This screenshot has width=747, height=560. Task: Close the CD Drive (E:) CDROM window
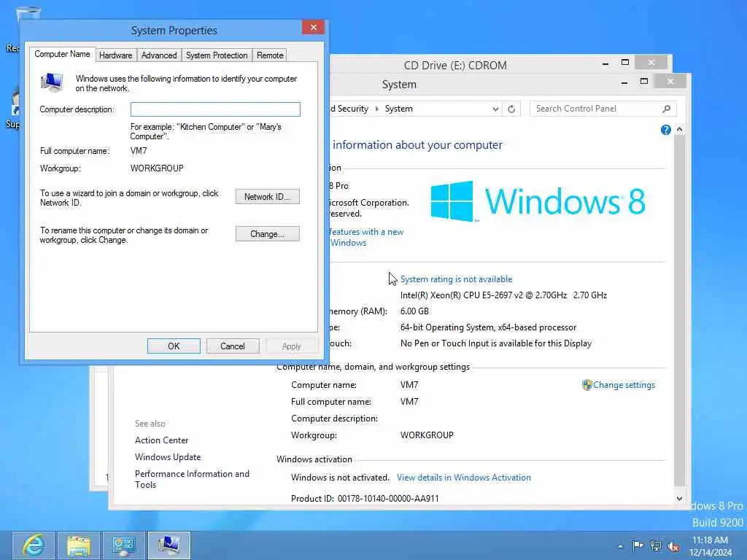coord(651,63)
